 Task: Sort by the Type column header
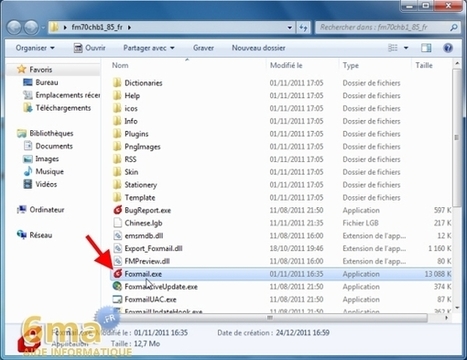coord(351,65)
